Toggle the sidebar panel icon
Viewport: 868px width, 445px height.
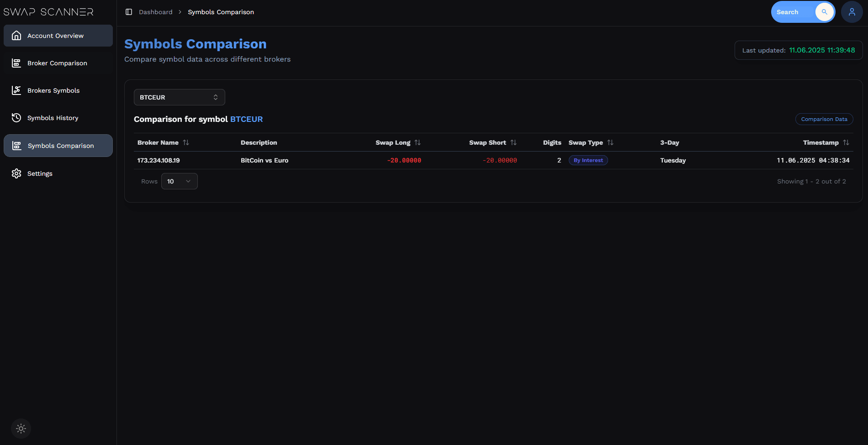click(129, 12)
